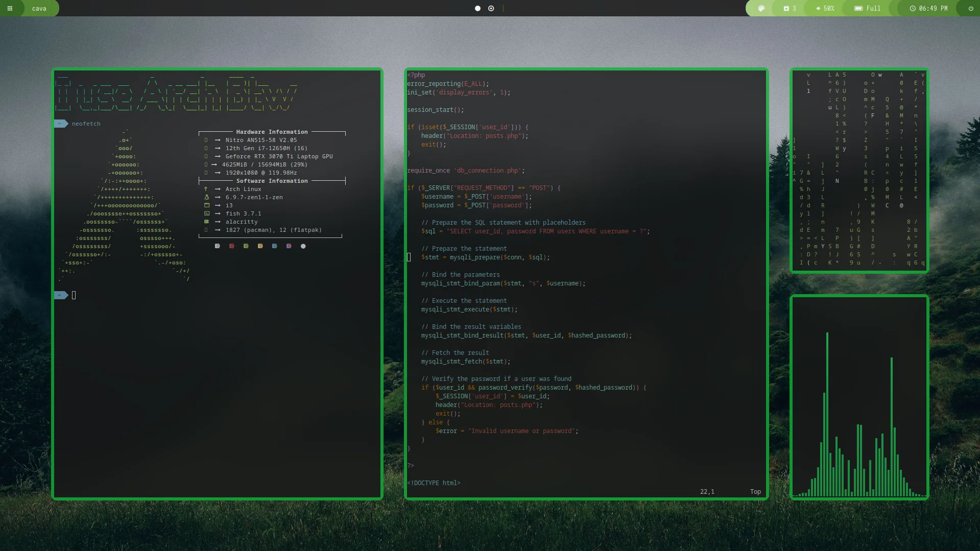Viewport: 980px width, 551px height.
Task: Click the '<?php' opening tag in editor
Action: (x=416, y=75)
